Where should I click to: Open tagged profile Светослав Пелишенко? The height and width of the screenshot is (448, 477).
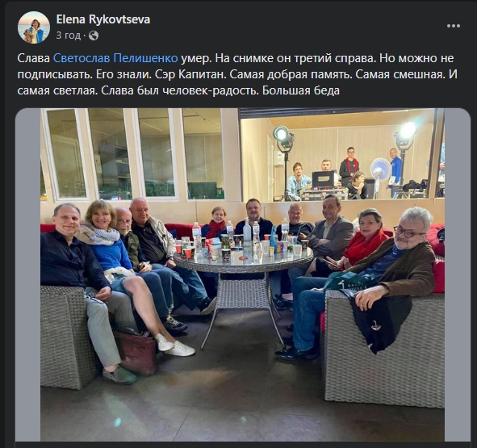coord(115,58)
